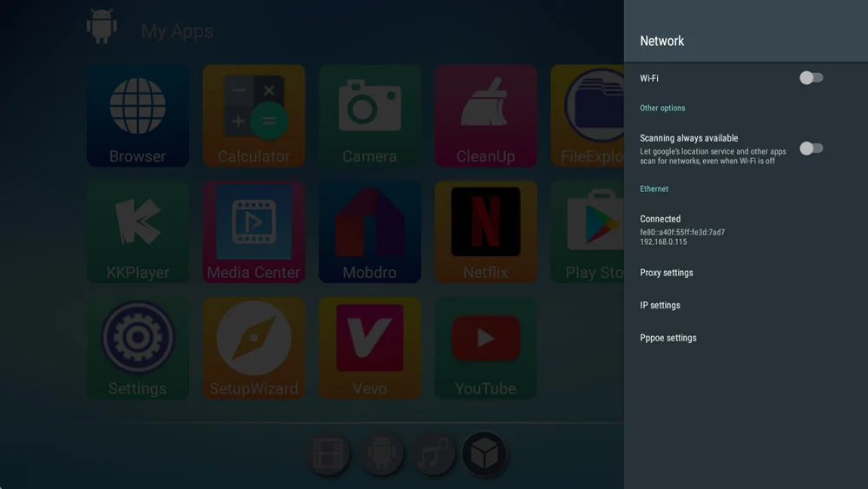Image resolution: width=868 pixels, height=489 pixels.
Task: Click the Scanning always available description text
Action: (713, 156)
